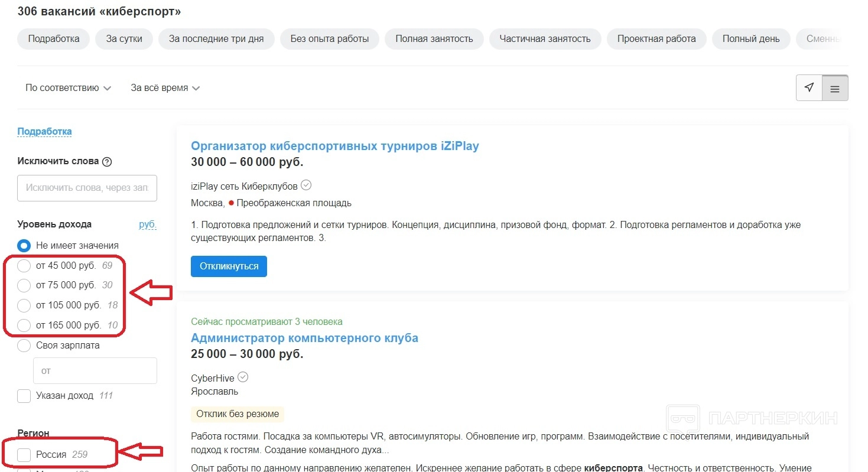Switch to map view icon

click(x=809, y=88)
